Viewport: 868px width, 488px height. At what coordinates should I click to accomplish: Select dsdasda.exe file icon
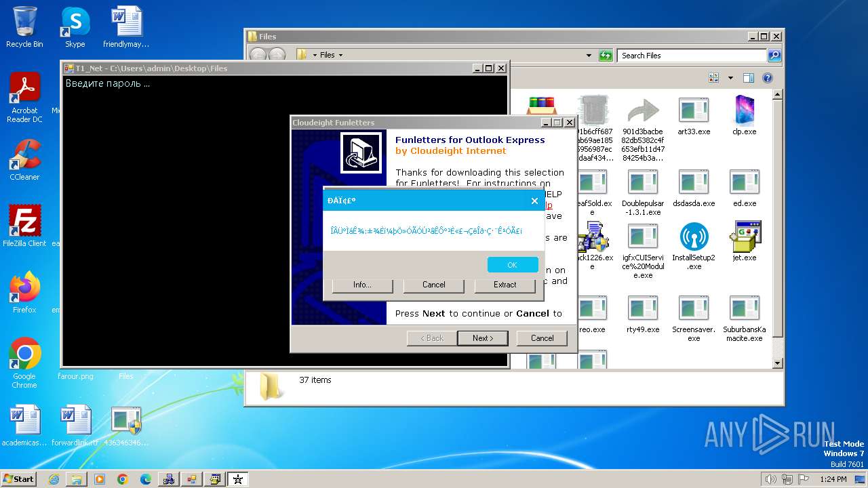point(694,188)
